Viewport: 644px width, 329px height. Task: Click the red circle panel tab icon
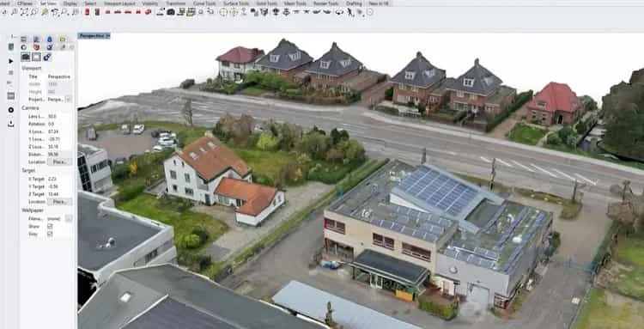(x=37, y=47)
